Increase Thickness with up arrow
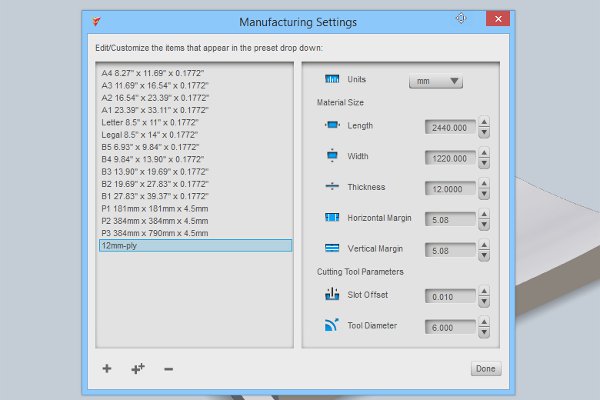The width and height of the screenshot is (600, 400). (484, 183)
